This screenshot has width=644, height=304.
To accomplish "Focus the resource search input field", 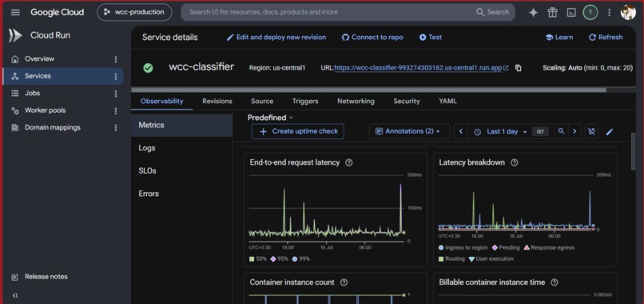I will coord(328,12).
